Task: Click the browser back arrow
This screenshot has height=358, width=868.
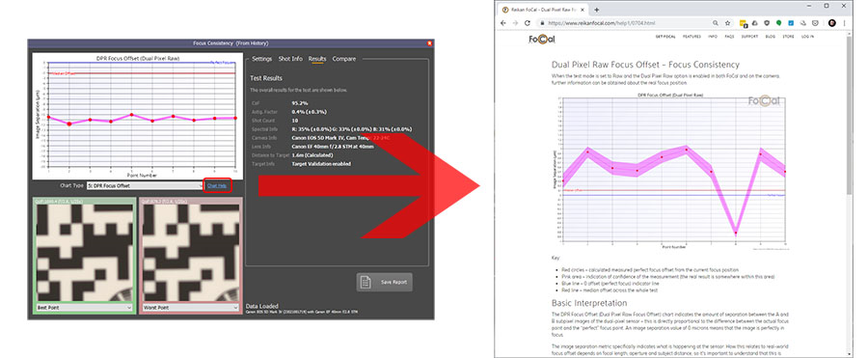Action: point(503,23)
